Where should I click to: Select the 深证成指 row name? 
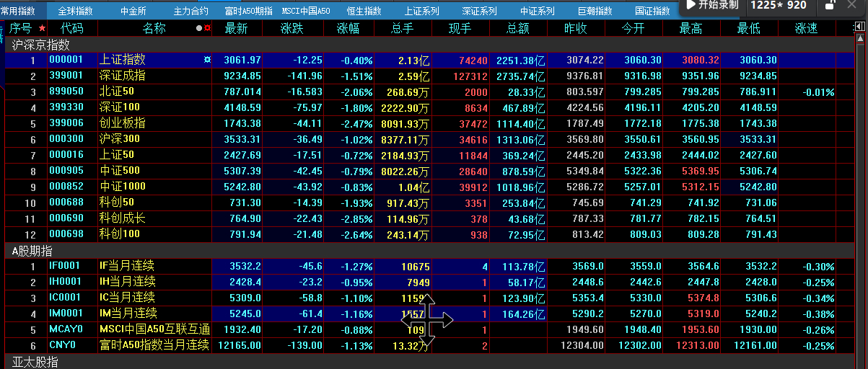point(122,76)
